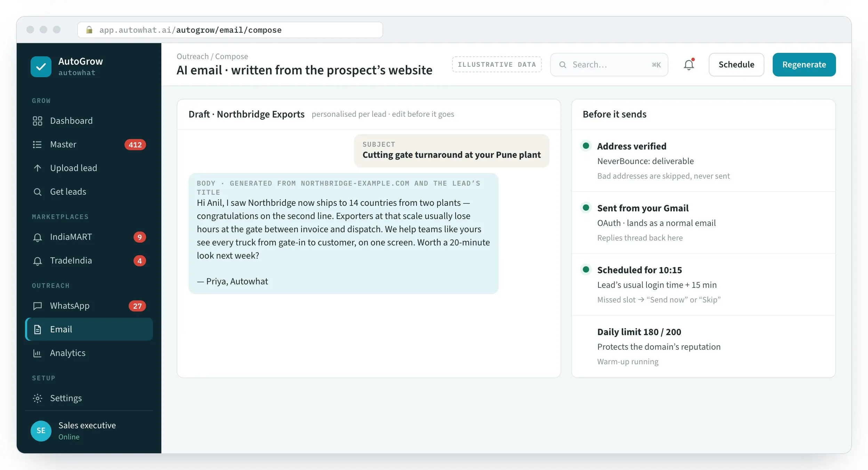The width and height of the screenshot is (868, 470).
Task: Click the Settings gear icon
Action: [37, 398]
